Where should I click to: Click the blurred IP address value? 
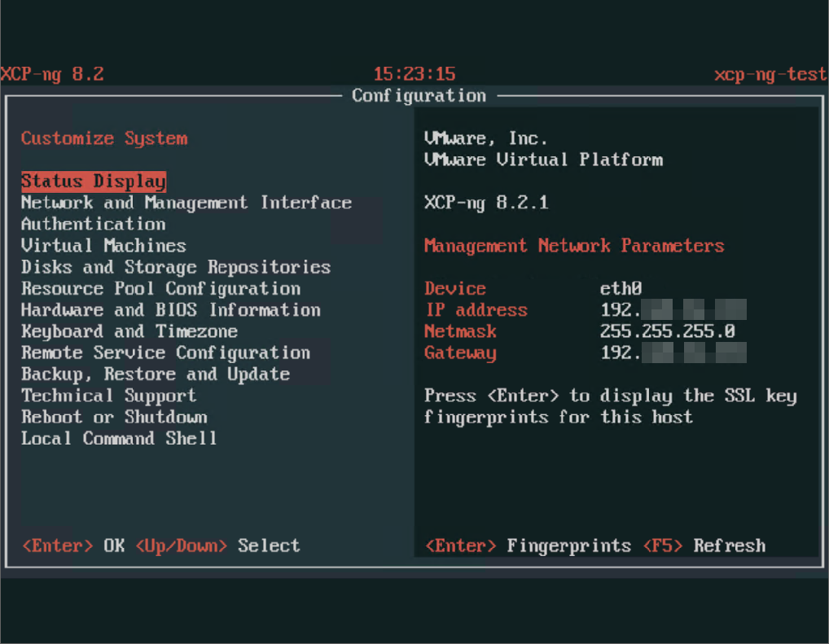pyautogui.click(x=673, y=310)
